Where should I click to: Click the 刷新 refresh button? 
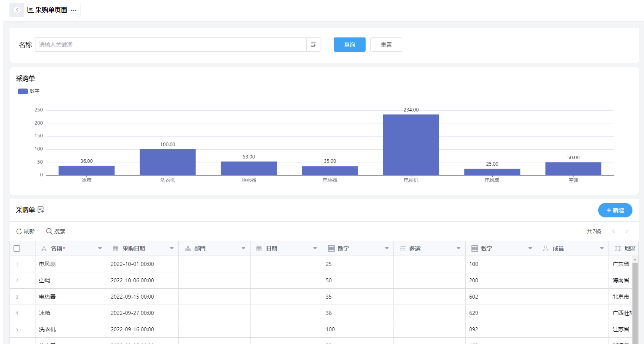25,231
